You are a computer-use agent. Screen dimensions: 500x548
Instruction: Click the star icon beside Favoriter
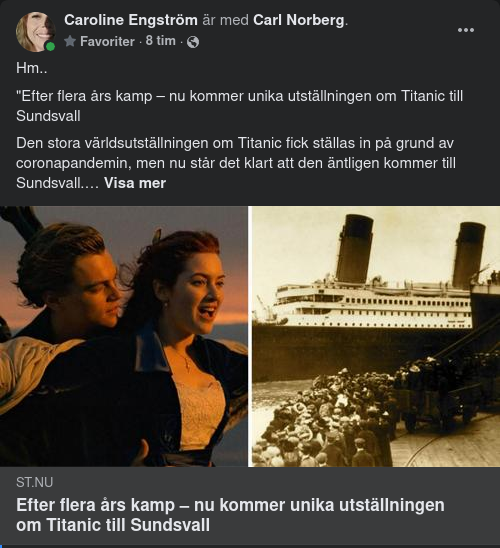point(70,41)
